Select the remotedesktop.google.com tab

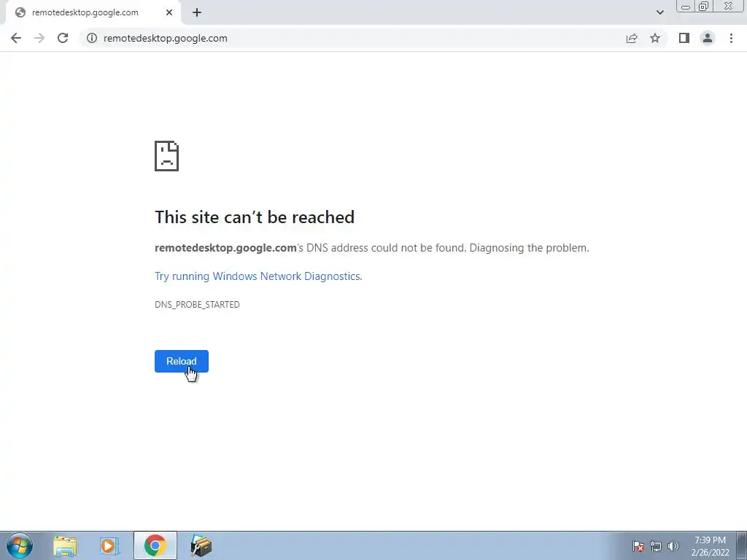coord(93,12)
